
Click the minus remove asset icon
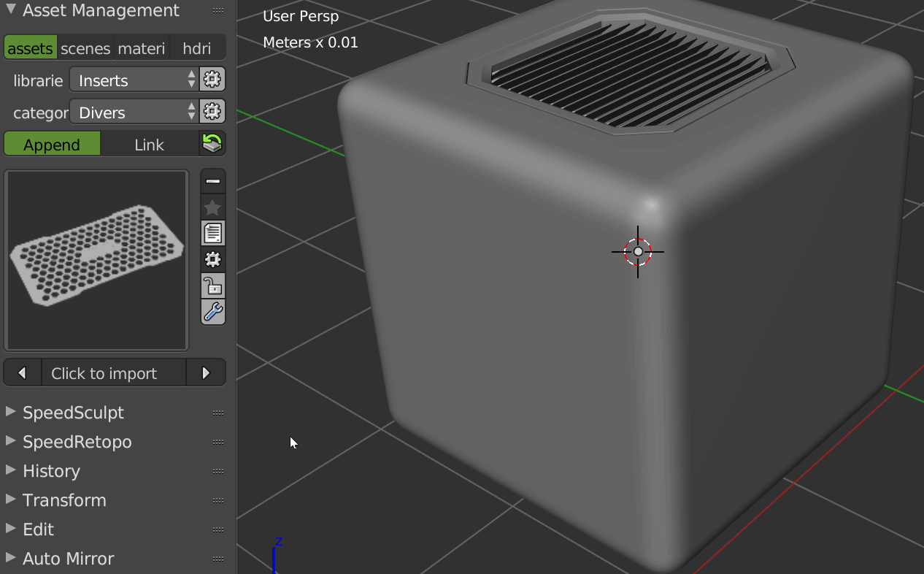(213, 181)
